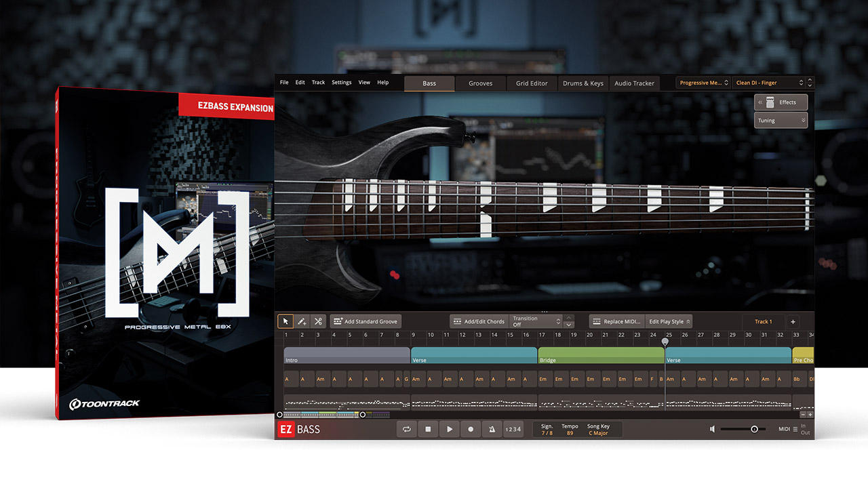Click the Add/Edit Chords button
This screenshot has width=868, height=488.
[x=479, y=321]
